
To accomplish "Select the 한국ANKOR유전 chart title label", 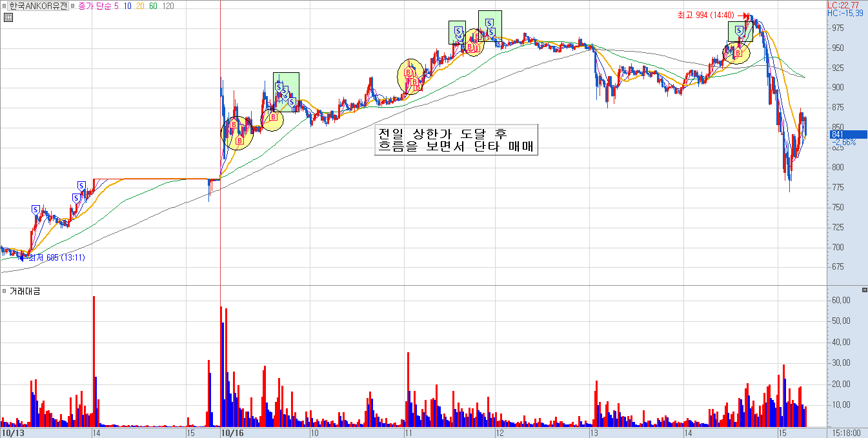I will 37,5.
